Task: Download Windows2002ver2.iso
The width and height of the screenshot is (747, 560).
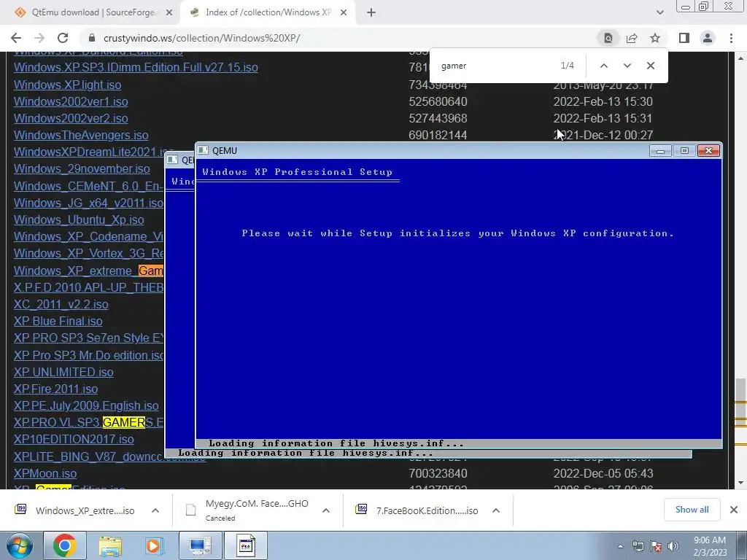Action: click(71, 118)
